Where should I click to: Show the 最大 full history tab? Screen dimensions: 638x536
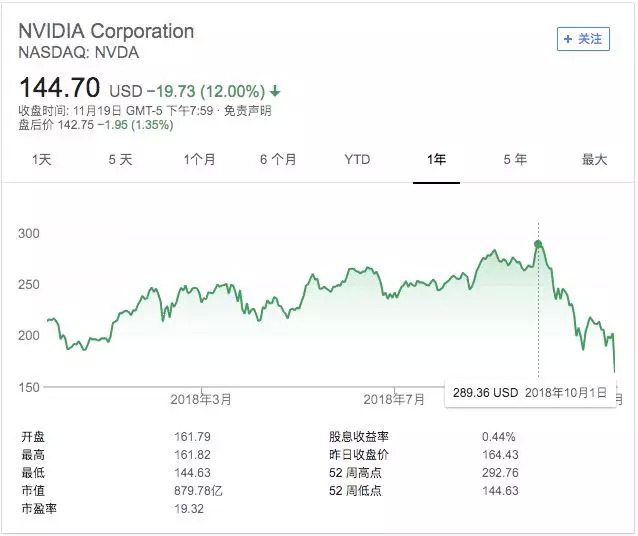594,160
